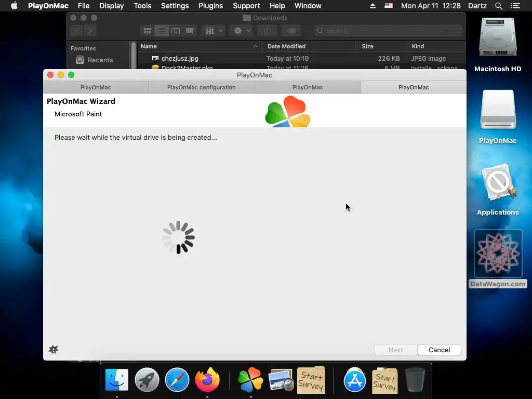Switch Finder to list view
The height and width of the screenshot is (399, 532).
click(162, 31)
